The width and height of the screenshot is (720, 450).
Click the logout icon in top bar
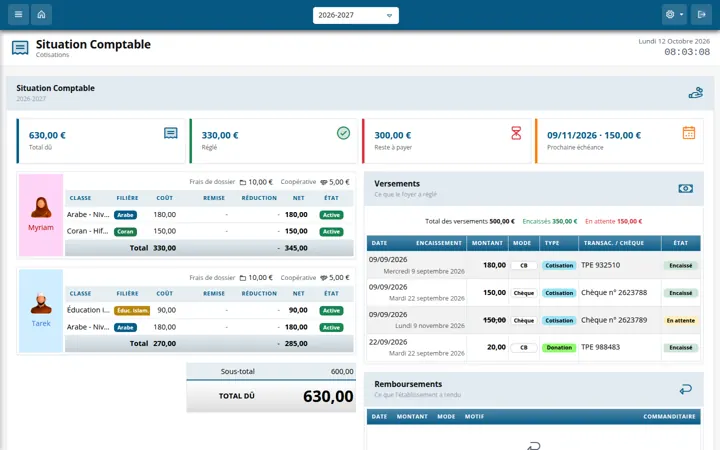click(x=701, y=15)
